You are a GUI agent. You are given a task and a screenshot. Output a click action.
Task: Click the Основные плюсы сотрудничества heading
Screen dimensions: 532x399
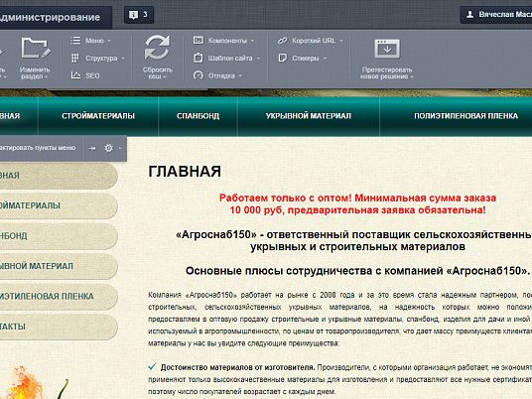tap(357, 271)
